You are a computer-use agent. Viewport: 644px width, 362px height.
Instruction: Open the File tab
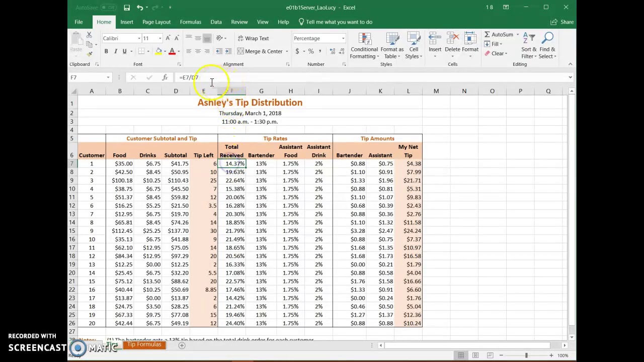pyautogui.click(x=78, y=22)
